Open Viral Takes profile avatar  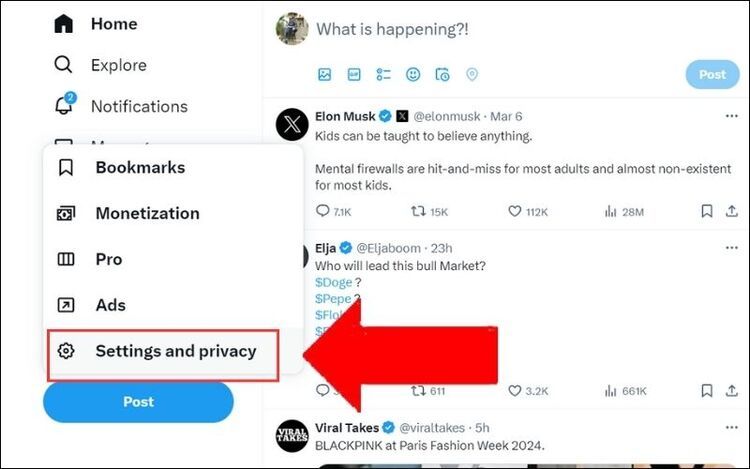(292, 435)
